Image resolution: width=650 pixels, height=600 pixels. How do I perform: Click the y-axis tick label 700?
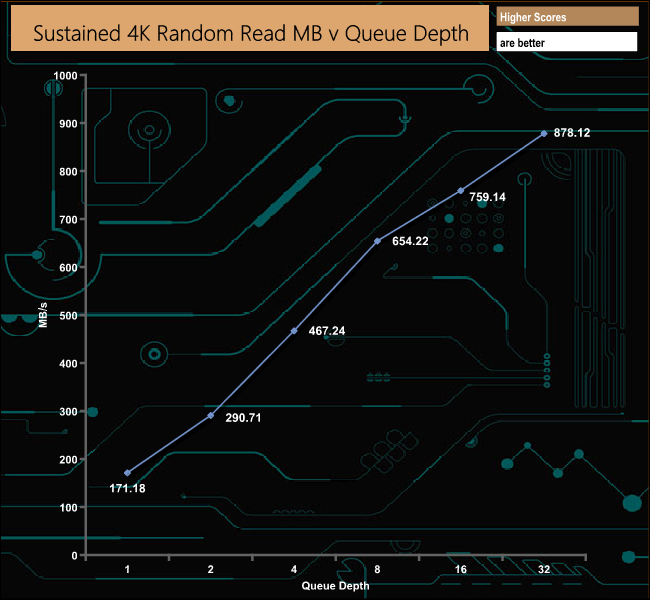[68, 219]
